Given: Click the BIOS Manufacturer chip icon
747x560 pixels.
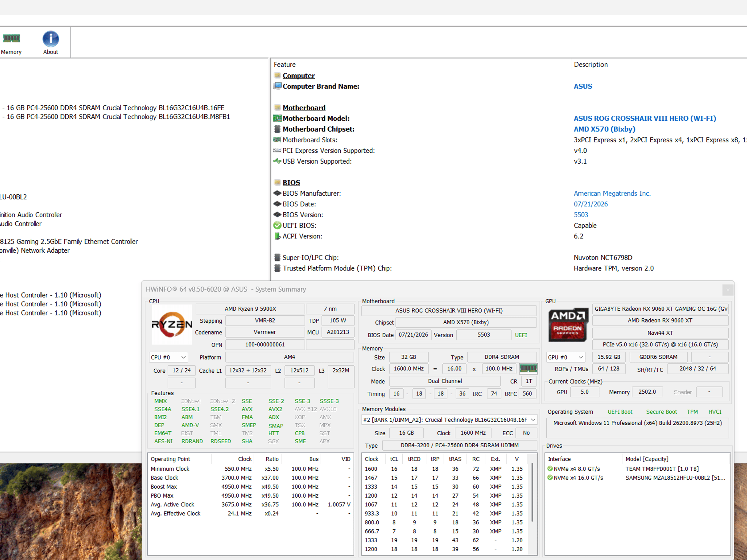Looking at the screenshot, I should tap(277, 193).
